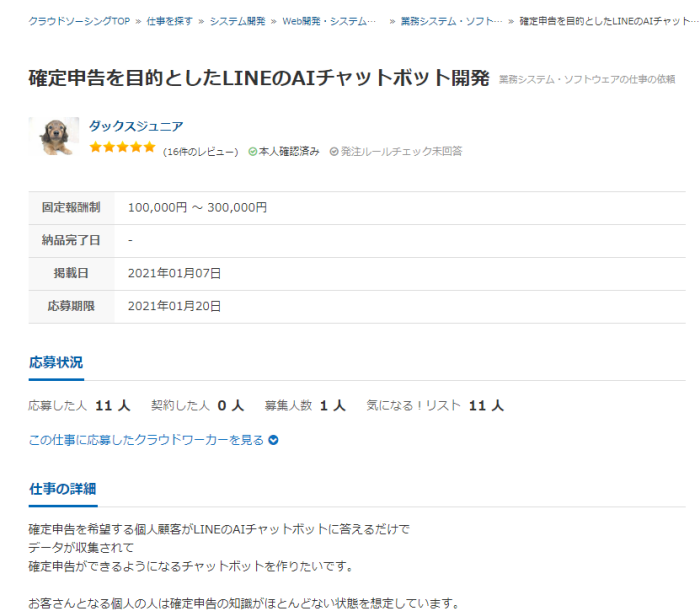
Task: Select the job title 確定申告を目的としたLINEのAIチャットボット開発
Action: click(x=259, y=78)
